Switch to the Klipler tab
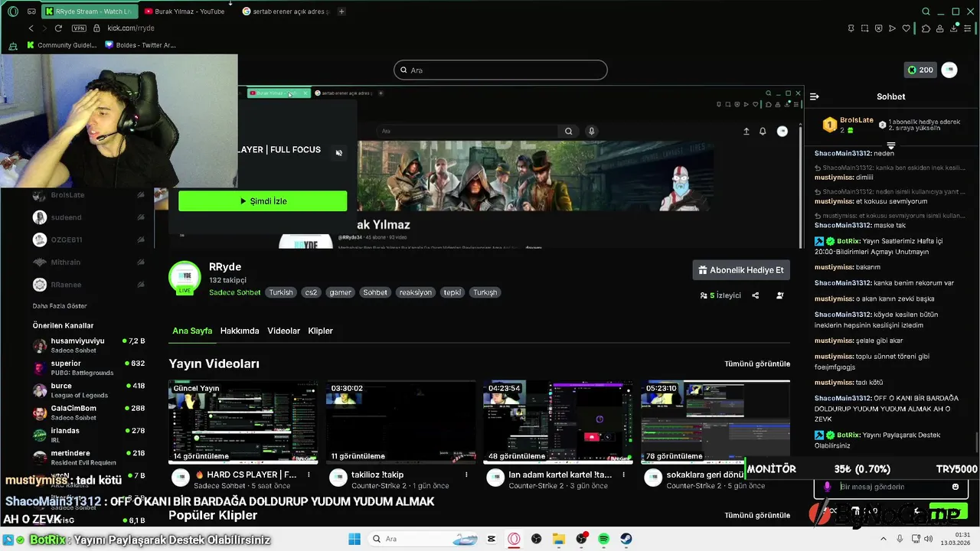 (x=320, y=331)
